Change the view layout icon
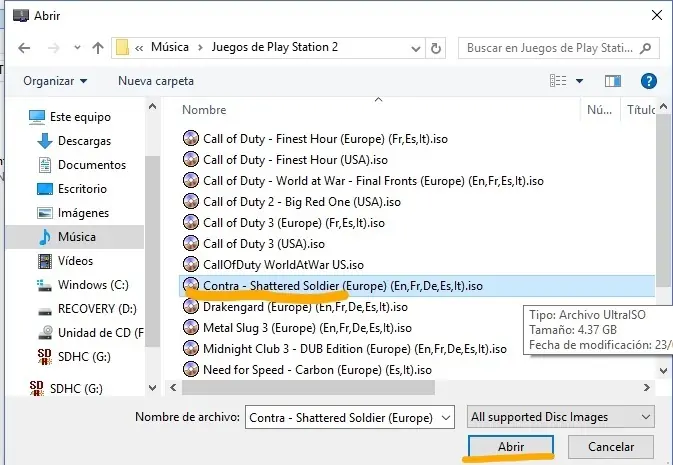673x465 pixels. [x=558, y=81]
